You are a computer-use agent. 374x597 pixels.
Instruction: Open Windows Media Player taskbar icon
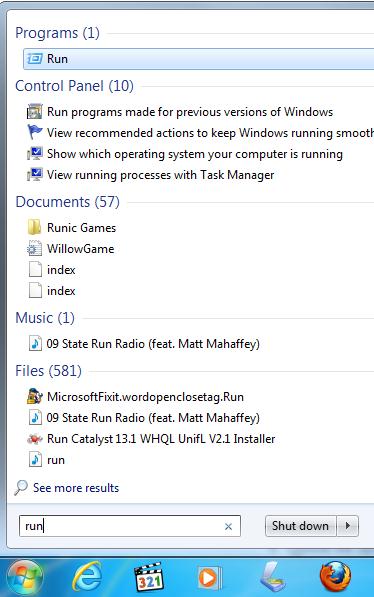[209, 578]
